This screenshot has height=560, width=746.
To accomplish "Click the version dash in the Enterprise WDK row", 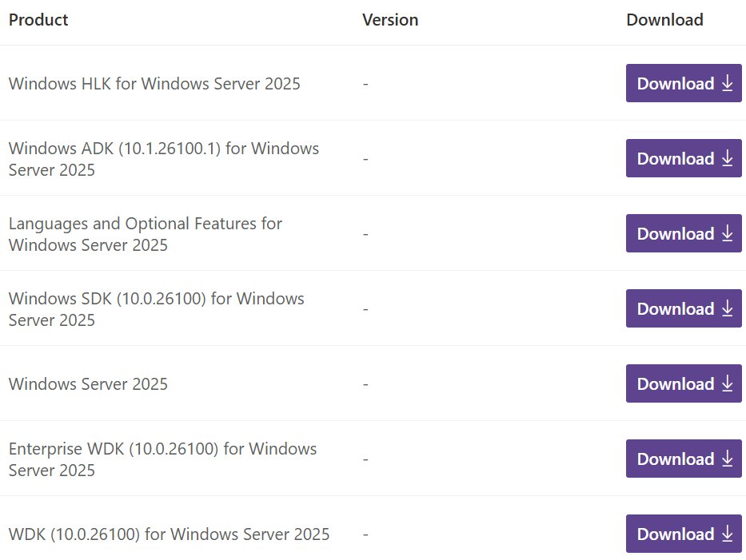I will (x=365, y=459).
